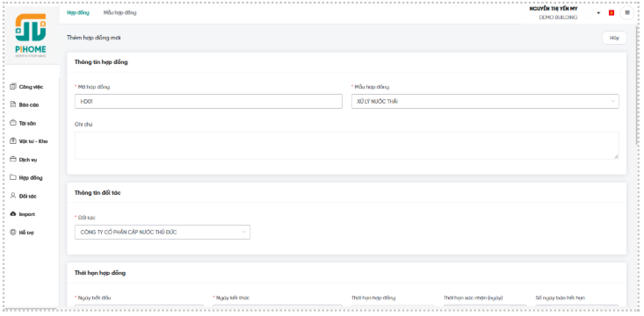Open Công việc via its sidebar icon
The height and width of the screenshot is (316, 644).
click(12, 87)
